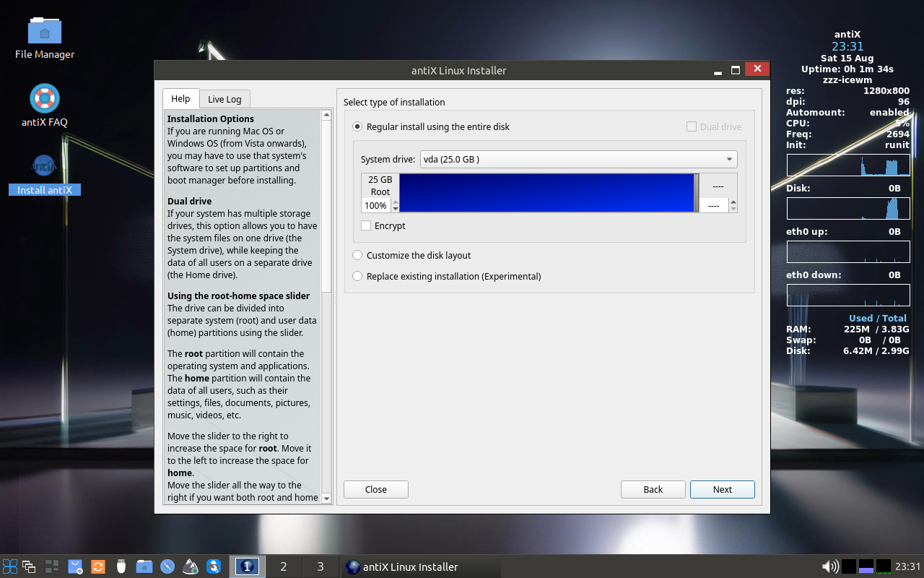The height and width of the screenshot is (578, 924).
Task: Click the grey slider handle on partition bar
Action: [696, 193]
